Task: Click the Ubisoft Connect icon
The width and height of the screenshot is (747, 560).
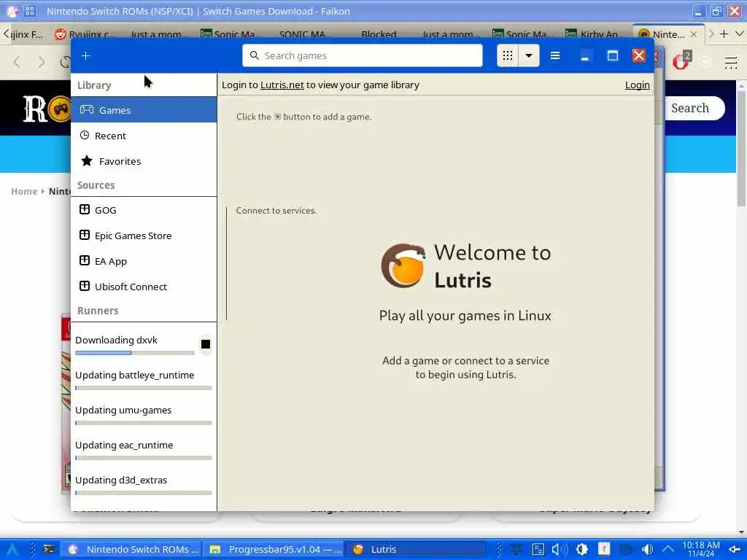Action: 85,286
